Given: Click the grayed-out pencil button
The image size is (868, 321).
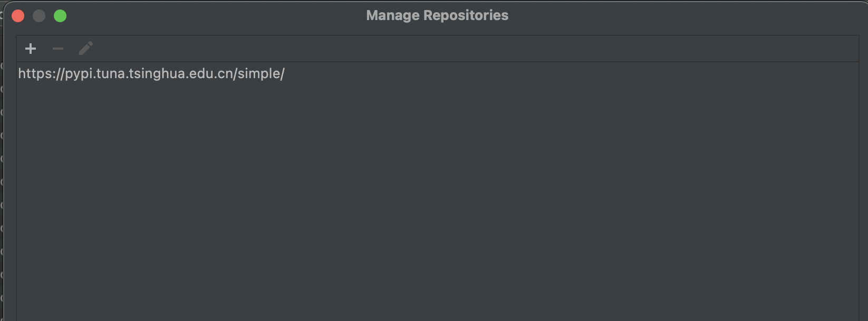Looking at the screenshot, I should coord(85,49).
